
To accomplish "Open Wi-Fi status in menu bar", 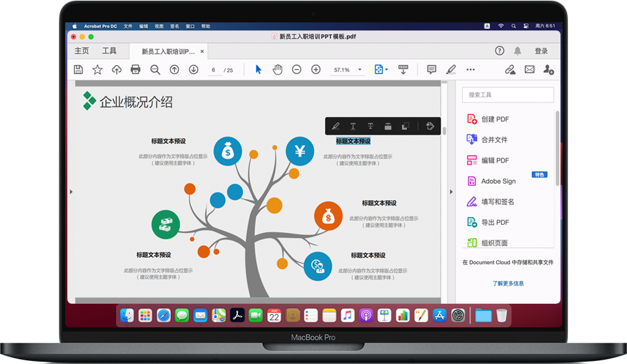I will [x=501, y=26].
